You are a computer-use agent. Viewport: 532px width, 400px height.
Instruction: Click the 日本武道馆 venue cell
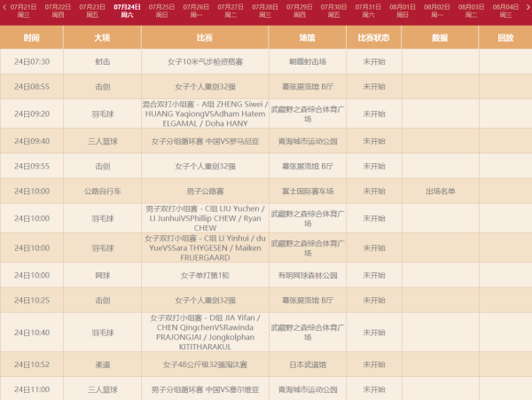pos(308,365)
